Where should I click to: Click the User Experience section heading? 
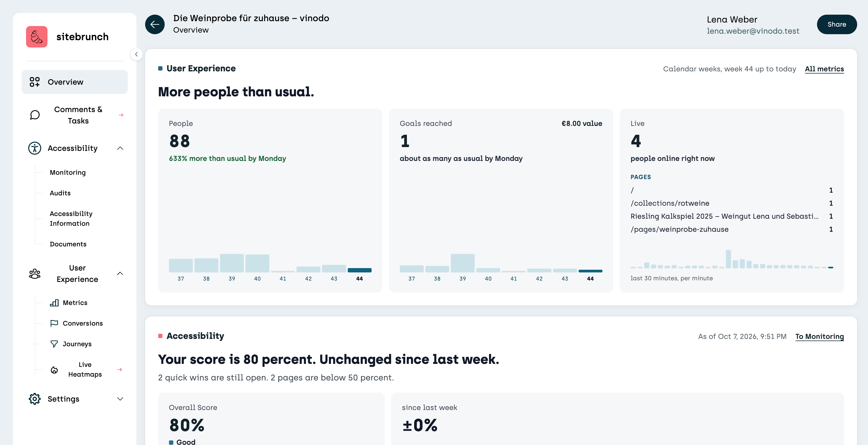point(201,68)
